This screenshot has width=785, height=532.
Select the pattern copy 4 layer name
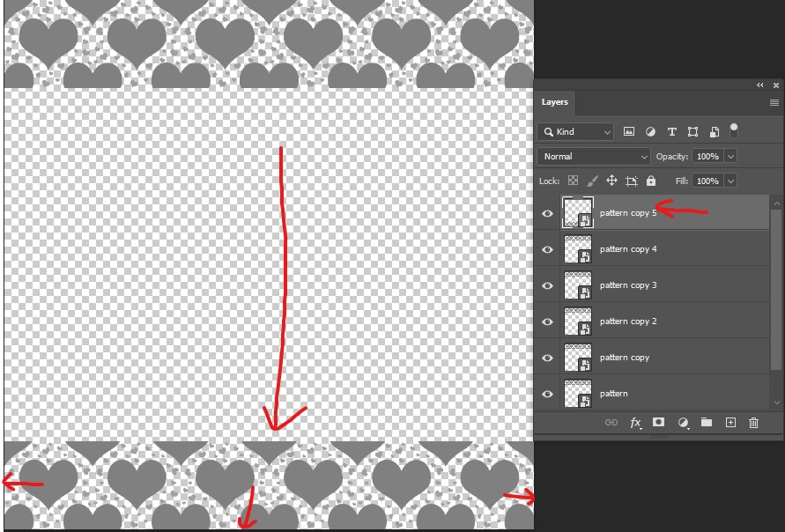[x=628, y=249]
